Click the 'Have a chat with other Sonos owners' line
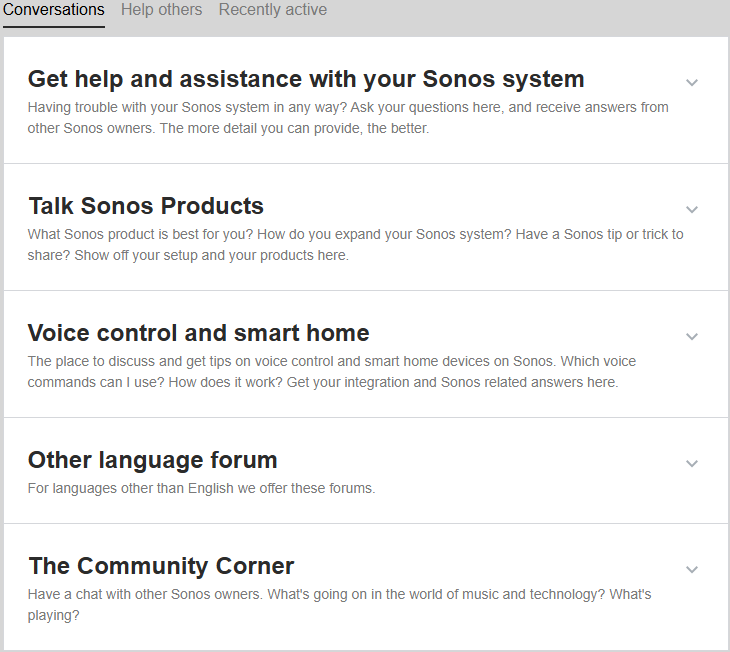The height and width of the screenshot is (652, 730). coord(339,594)
